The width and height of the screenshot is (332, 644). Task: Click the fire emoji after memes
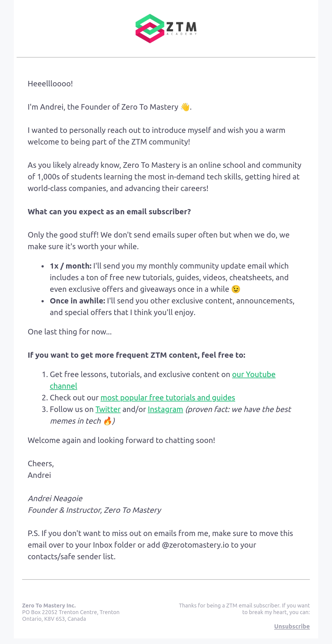click(x=107, y=421)
